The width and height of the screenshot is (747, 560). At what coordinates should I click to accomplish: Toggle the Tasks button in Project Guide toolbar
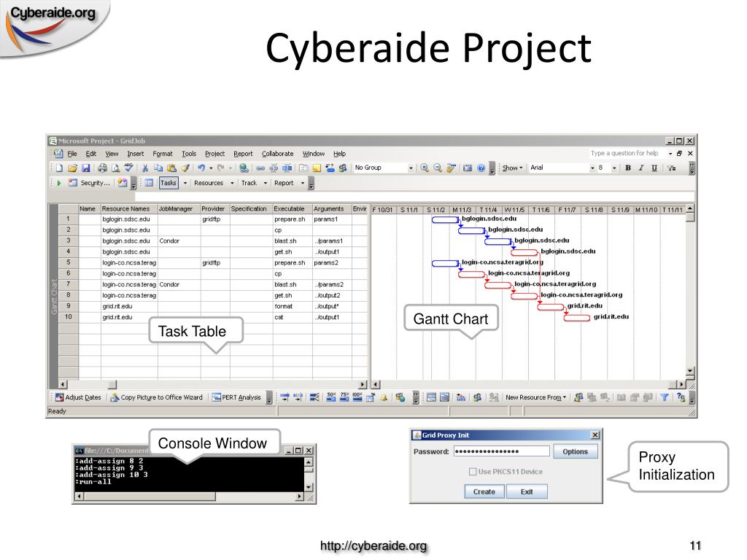point(169,183)
